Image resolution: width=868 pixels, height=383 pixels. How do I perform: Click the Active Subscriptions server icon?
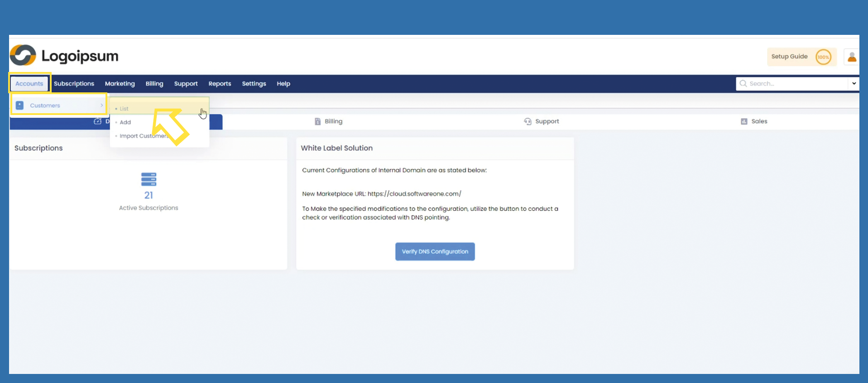pyautogui.click(x=149, y=179)
